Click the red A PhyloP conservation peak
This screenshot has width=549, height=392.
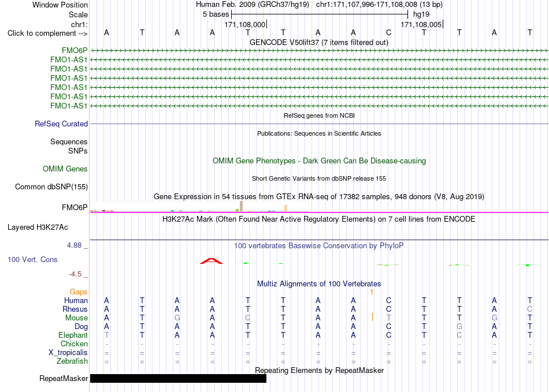pyautogui.click(x=212, y=261)
